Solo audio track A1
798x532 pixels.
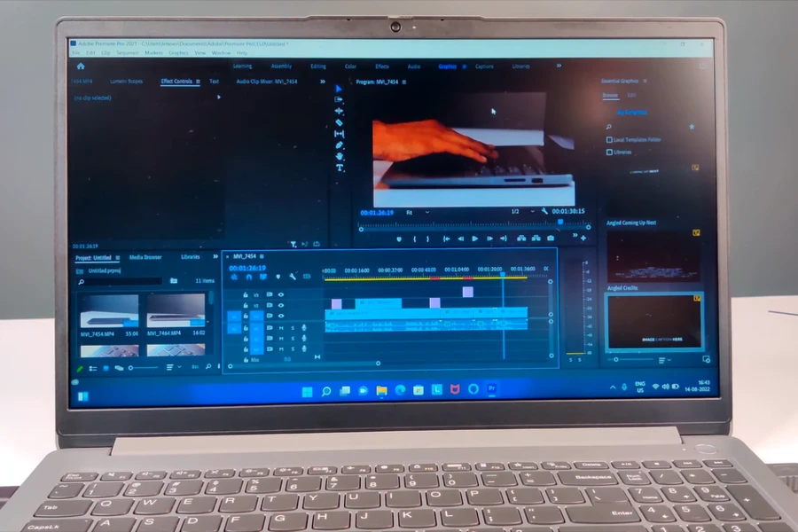coord(292,328)
